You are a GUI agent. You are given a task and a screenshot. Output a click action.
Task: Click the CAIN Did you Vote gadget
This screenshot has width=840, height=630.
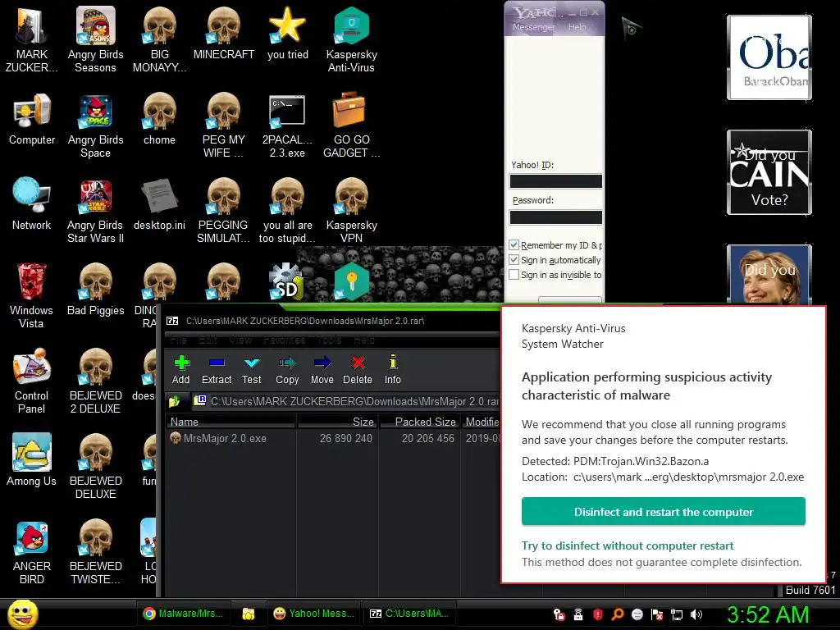tap(769, 172)
